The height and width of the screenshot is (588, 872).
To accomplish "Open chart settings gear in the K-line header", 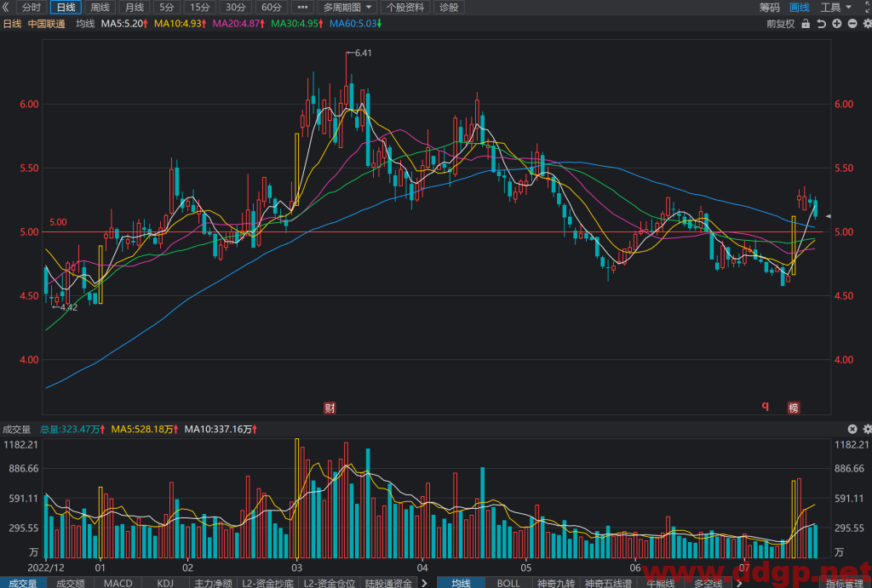I will [x=867, y=24].
